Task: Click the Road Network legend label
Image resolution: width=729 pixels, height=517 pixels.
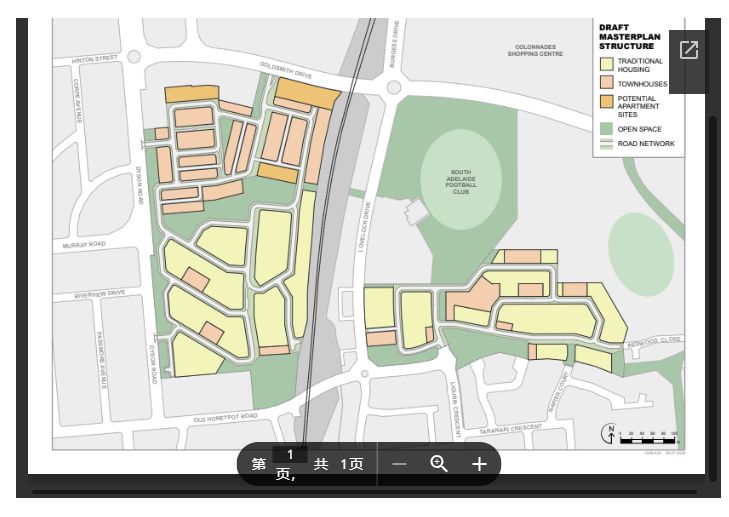Action: 646,144
